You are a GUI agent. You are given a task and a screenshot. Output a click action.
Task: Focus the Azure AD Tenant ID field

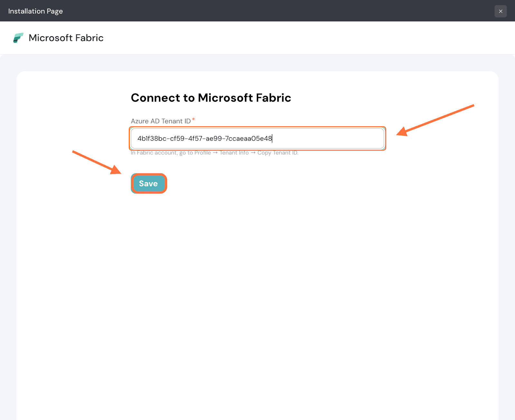(x=322, y=138)
